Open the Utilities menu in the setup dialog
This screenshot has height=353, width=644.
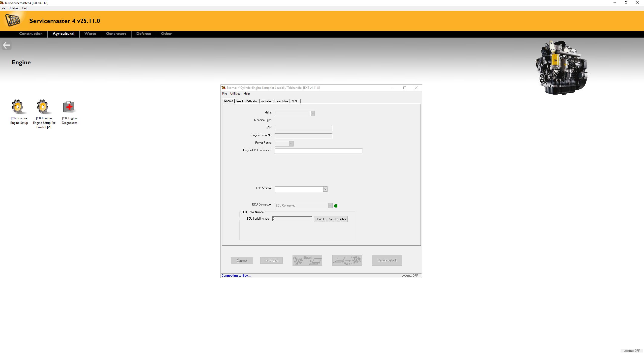tap(235, 93)
